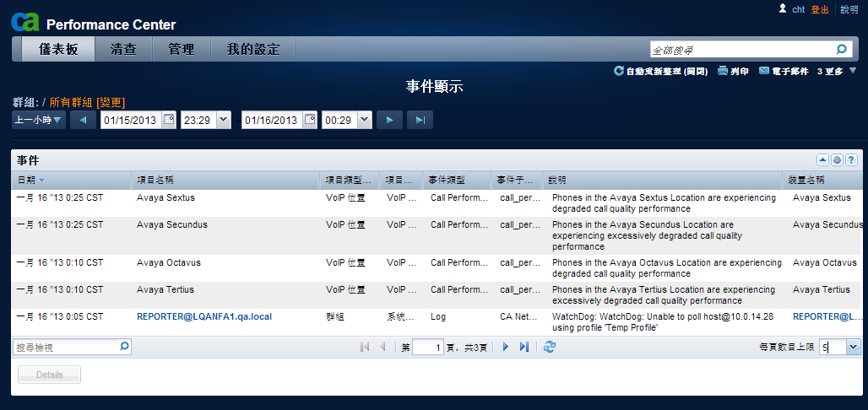Viewport: 868px width, 410px height.
Task: Step forward to next time range
Action: [x=390, y=120]
